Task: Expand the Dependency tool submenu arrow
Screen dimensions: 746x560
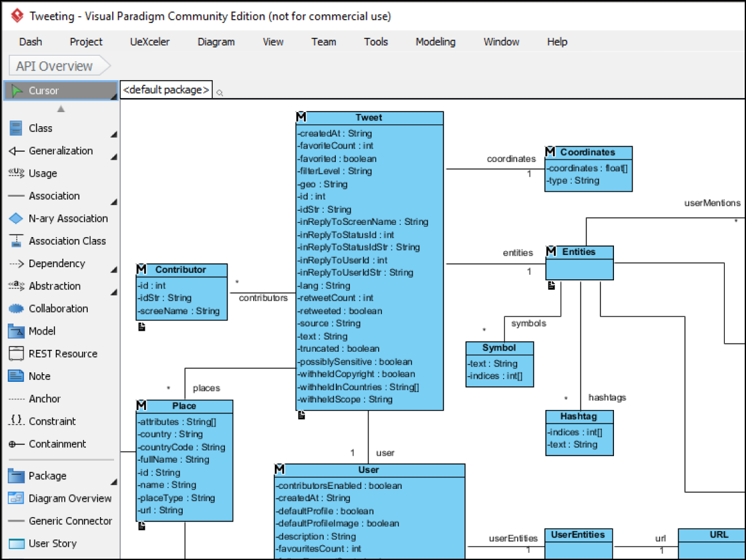Action: point(113,270)
